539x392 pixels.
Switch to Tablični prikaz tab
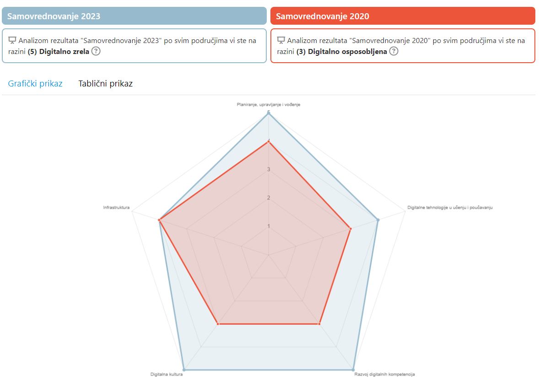pyautogui.click(x=106, y=84)
